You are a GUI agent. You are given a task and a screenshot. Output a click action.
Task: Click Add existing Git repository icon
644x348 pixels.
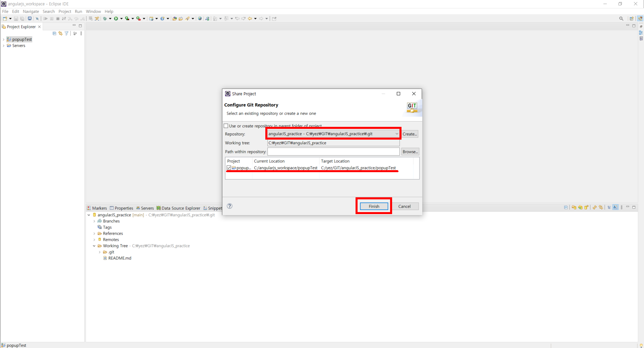click(574, 207)
